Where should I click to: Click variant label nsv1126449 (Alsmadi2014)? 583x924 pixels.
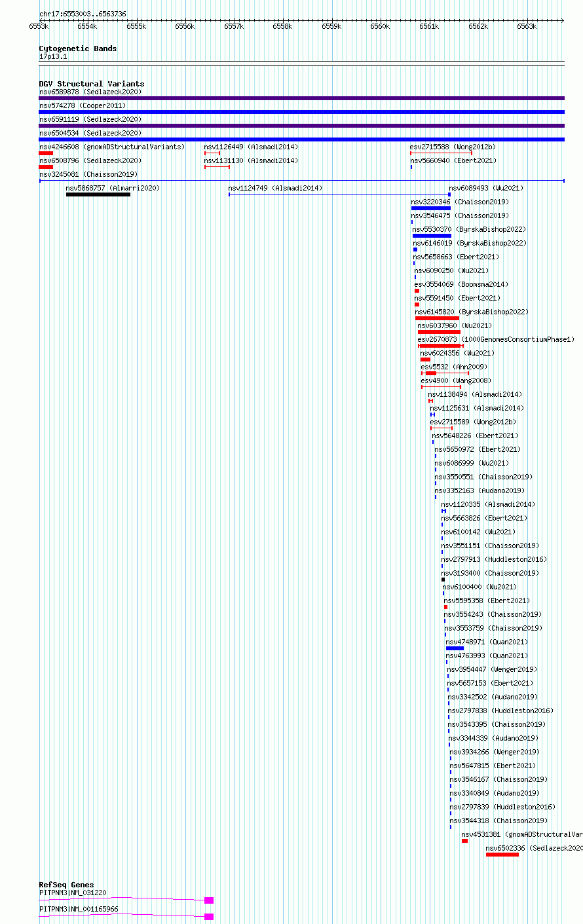coord(251,147)
